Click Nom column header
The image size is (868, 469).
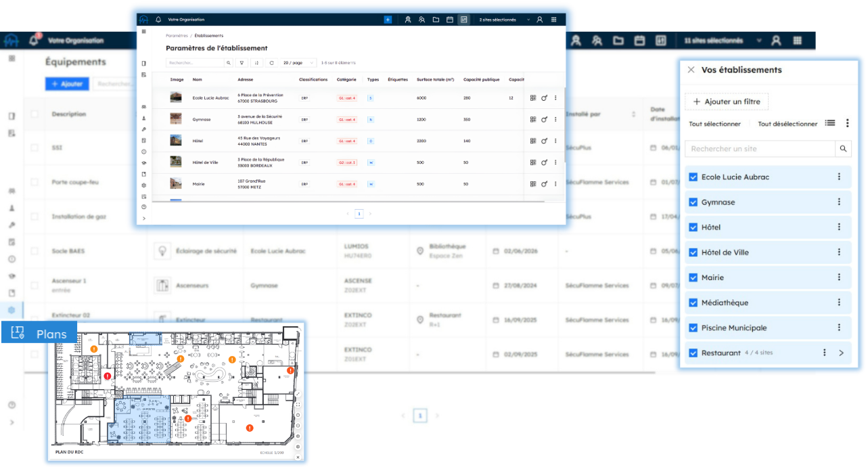click(x=197, y=79)
